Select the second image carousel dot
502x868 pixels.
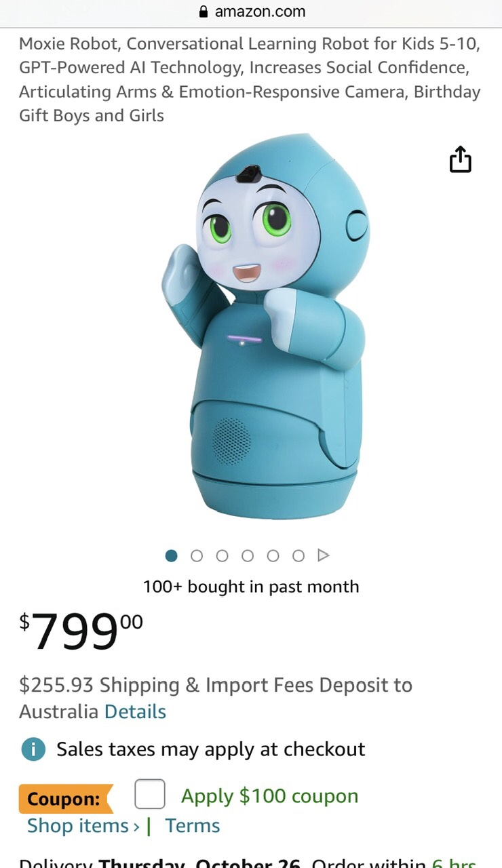click(197, 556)
